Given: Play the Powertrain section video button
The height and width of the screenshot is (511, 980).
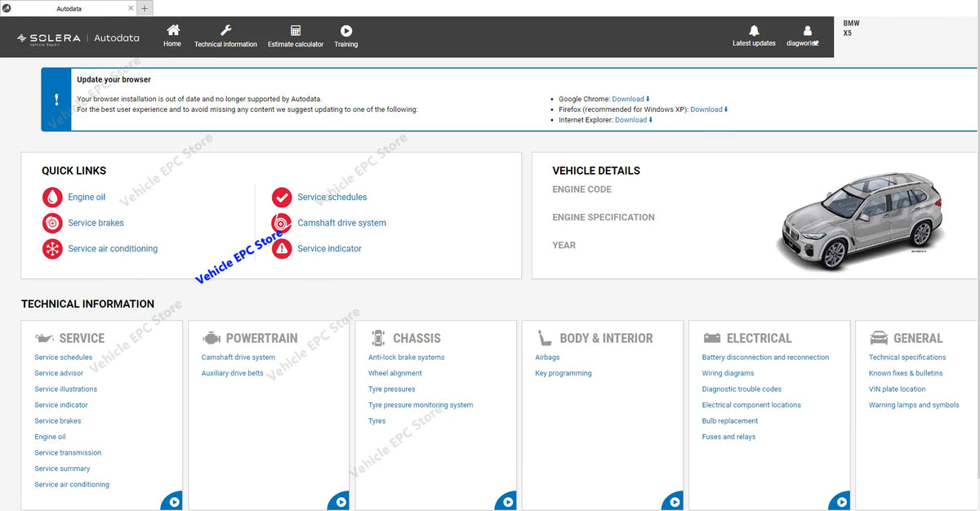Looking at the screenshot, I should pyautogui.click(x=340, y=501).
